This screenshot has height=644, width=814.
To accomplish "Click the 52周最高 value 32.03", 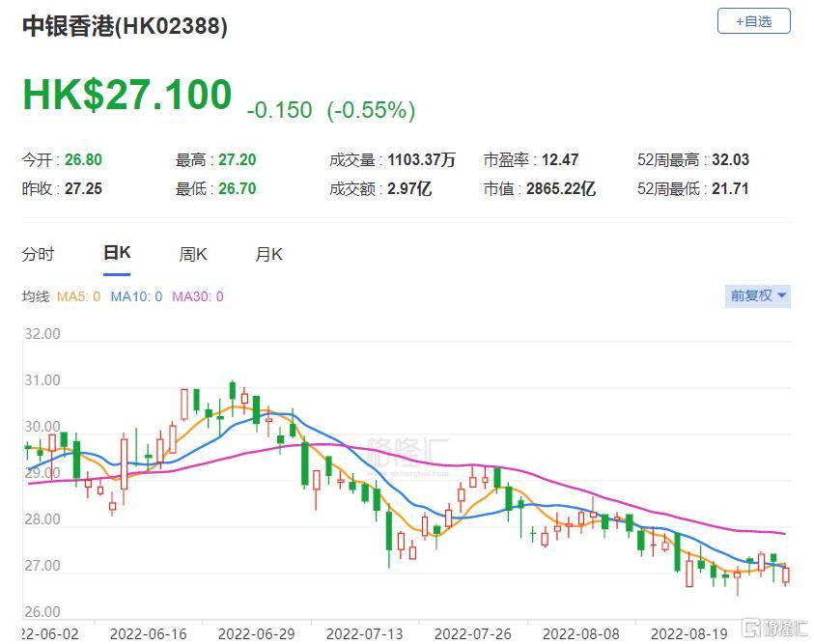I will click(x=730, y=159).
